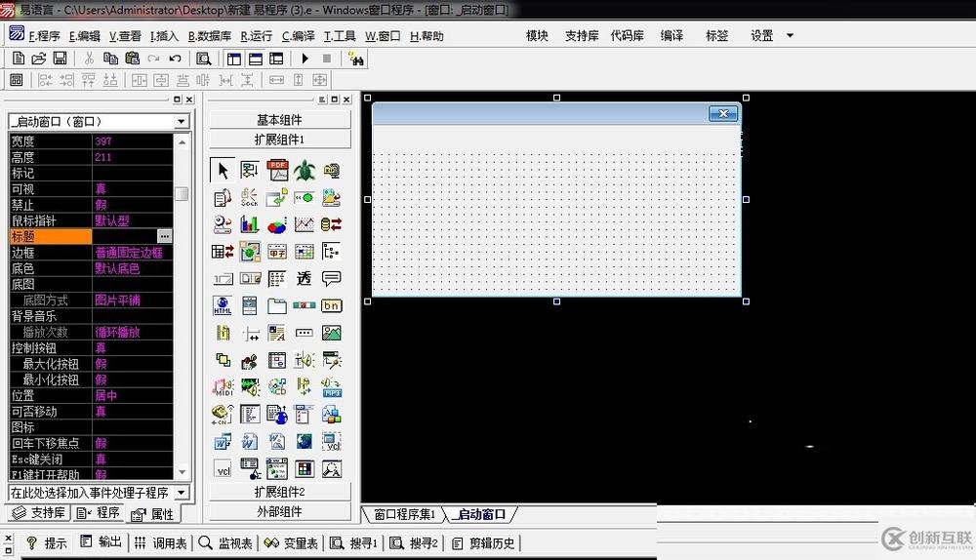
Task: Click the 外部组件 group button
Action: click(x=279, y=511)
